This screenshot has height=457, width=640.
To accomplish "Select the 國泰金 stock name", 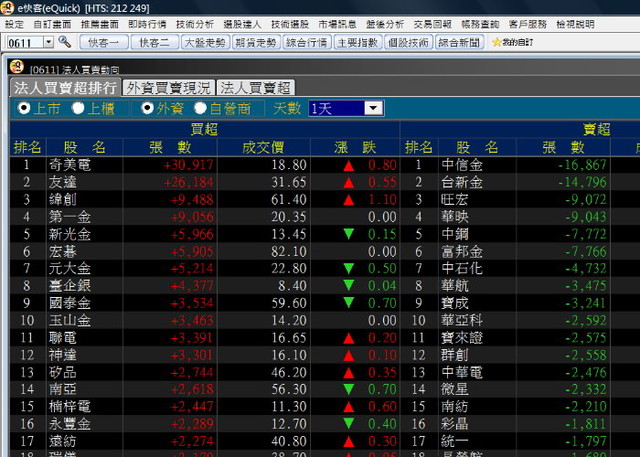I will pyautogui.click(x=69, y=303).
